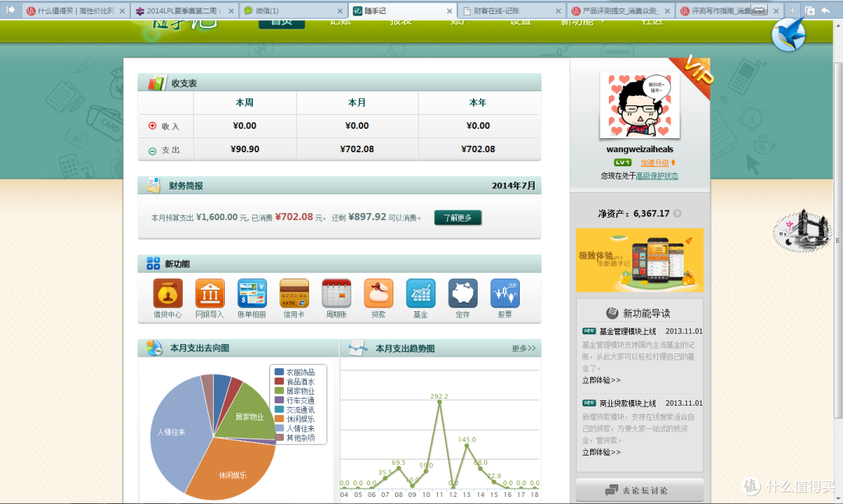Click the browser back-arrow icon after tabs
The image size is (843, 504).
pyautogui.click(x=826, y=10)
